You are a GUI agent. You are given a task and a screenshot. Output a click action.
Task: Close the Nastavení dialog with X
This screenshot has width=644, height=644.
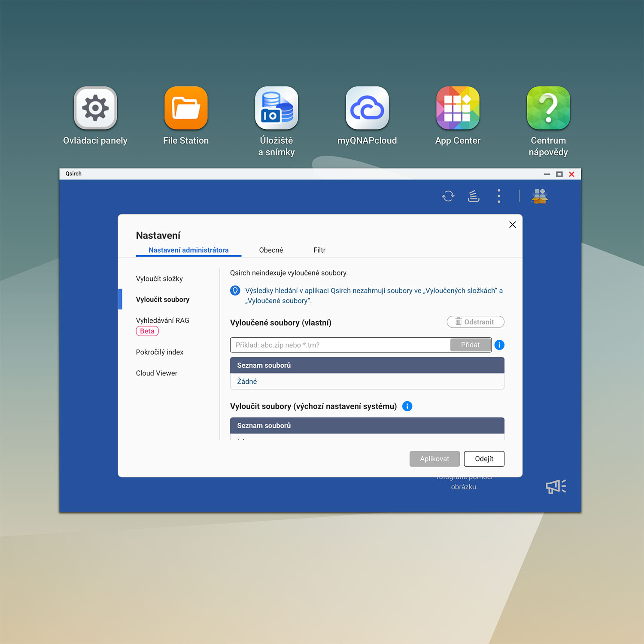(x=512, y=225)
